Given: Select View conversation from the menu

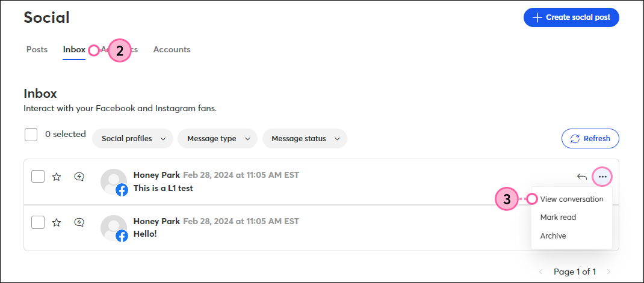Looking at the screenshot, I should coord(572,199).
